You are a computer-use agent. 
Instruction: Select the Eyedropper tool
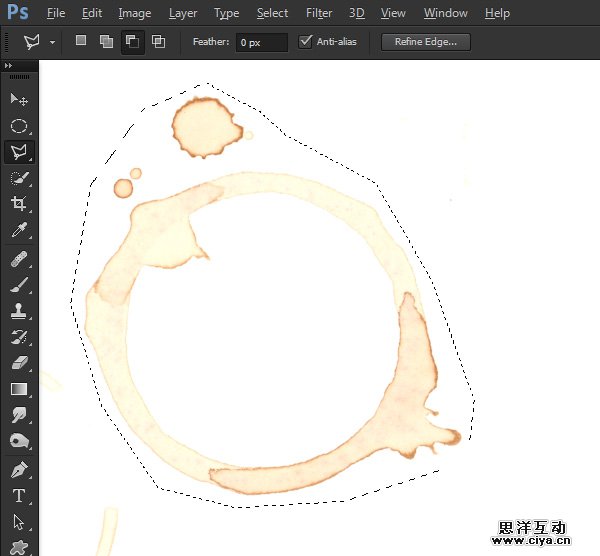point(18,231)
